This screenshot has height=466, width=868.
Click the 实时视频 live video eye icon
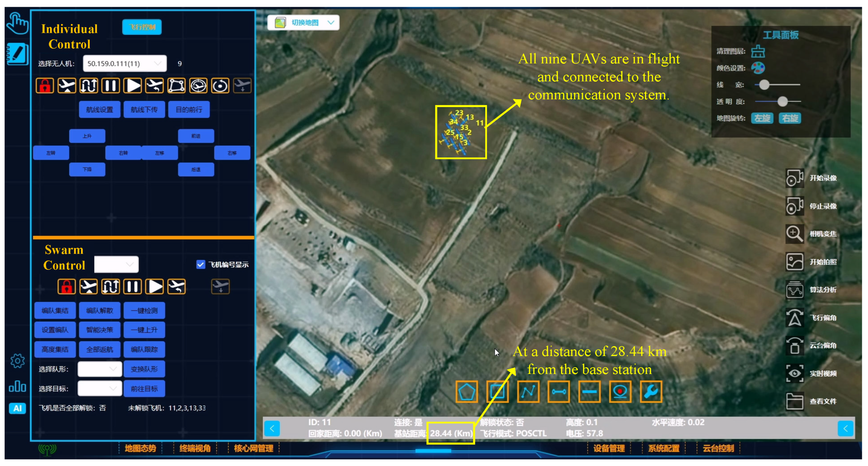tap(795, 373)
